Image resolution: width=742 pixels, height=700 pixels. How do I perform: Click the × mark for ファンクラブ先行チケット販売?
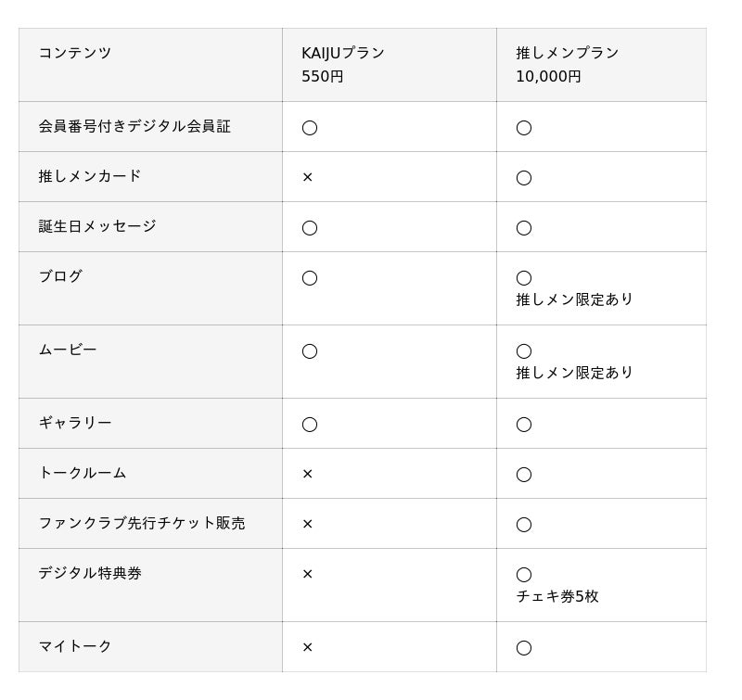(307, 524)
